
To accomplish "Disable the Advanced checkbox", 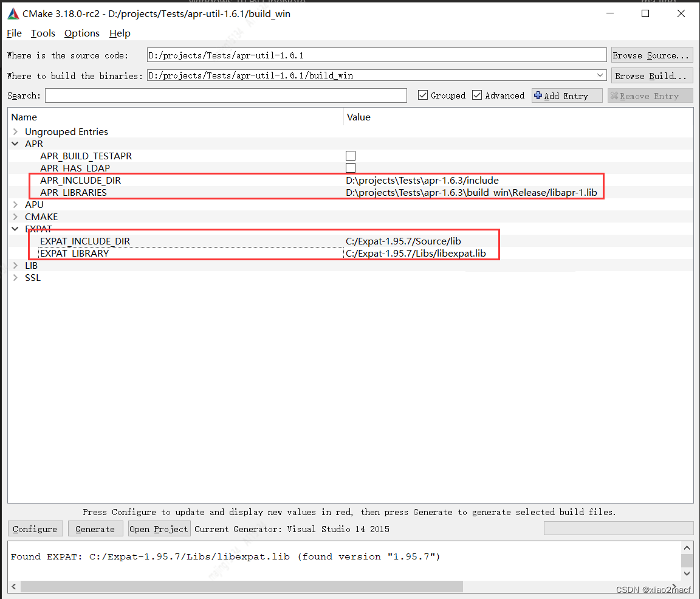I will [477, 95].
